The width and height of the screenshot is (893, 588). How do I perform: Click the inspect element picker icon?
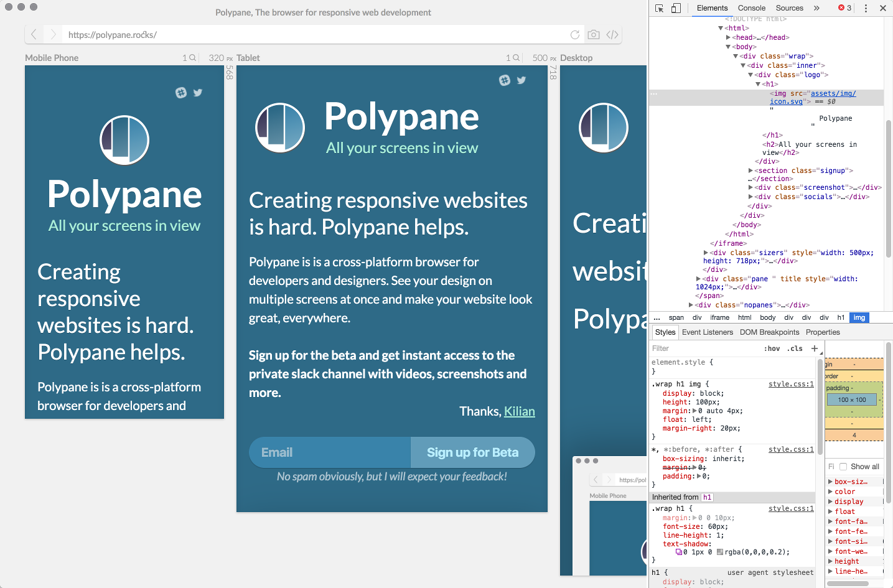click(660, 8)
